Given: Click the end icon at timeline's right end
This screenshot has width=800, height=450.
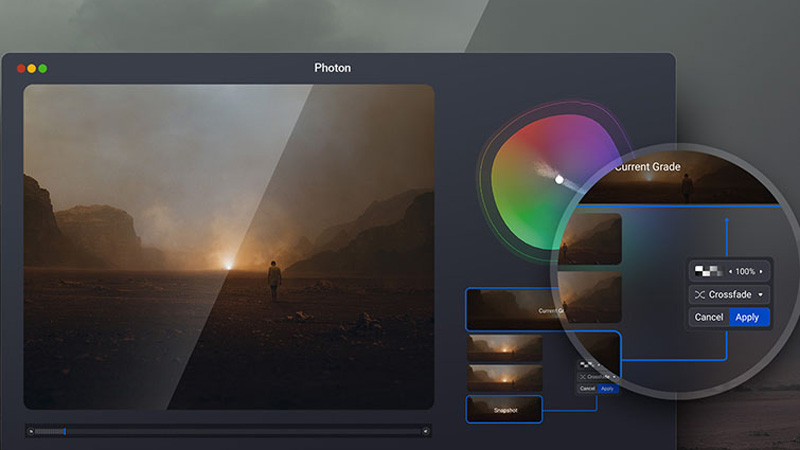Looking at the screenshot, I should [426, 432].
